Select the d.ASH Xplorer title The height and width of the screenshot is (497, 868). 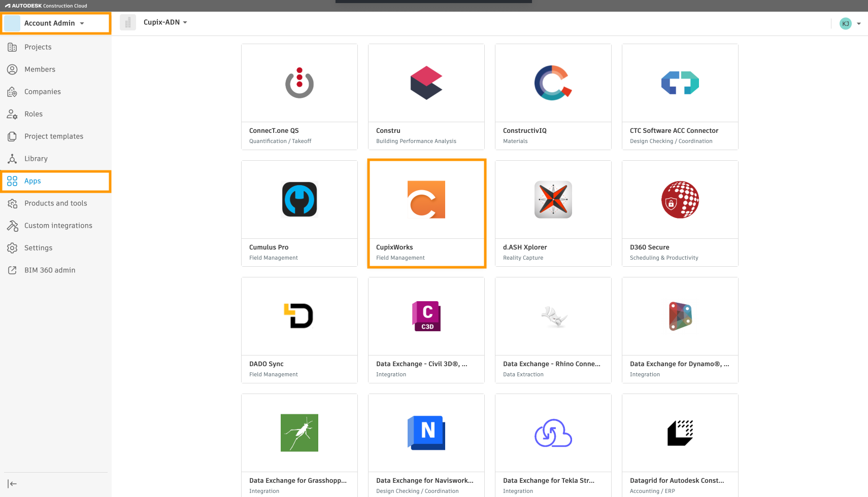(x=525, y=247)
